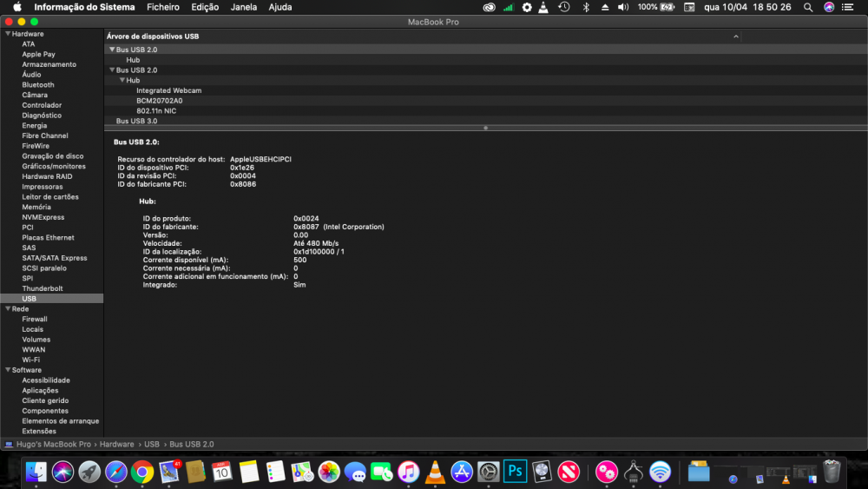This screenshot has width=868, height=489.
Task: Open the Janela menu
Action: pos(243,7)
